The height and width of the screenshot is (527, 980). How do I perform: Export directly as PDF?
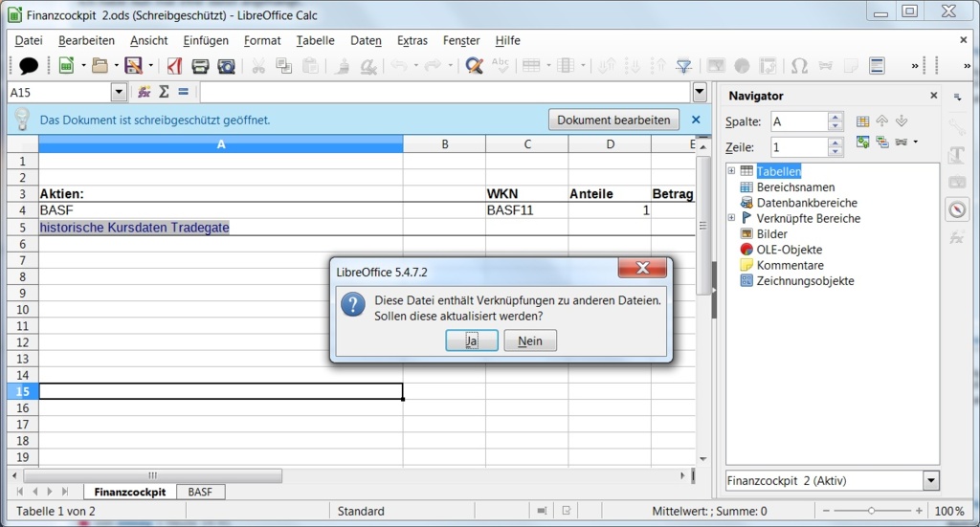(x=174, y=65)
